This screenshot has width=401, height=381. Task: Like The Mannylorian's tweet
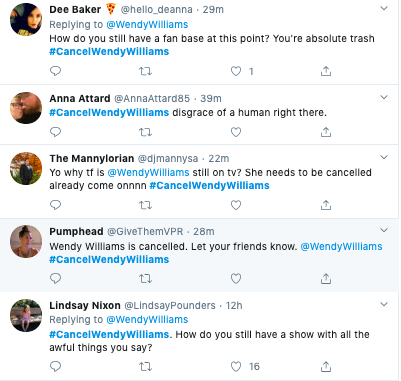tap(236, 205)
